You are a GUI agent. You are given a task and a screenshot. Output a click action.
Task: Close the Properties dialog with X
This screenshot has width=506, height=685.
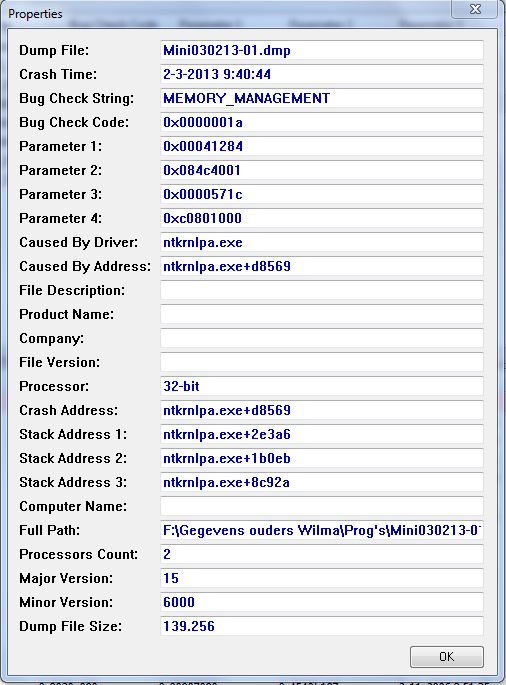tap(475, 9)
